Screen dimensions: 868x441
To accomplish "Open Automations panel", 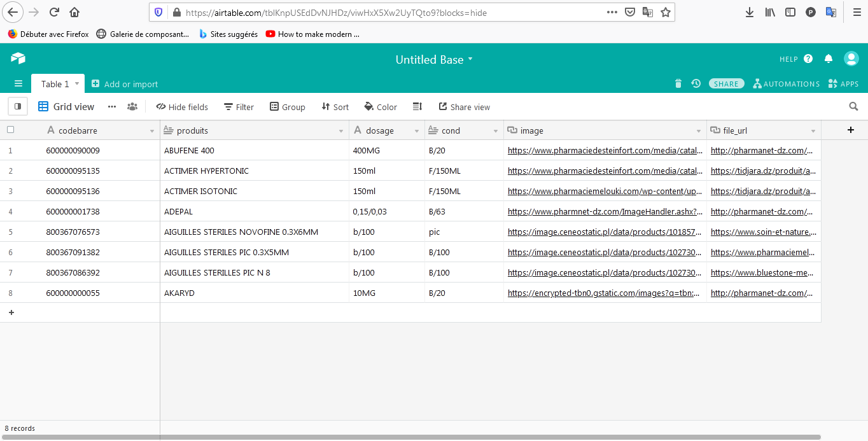I will pos(787,84).
